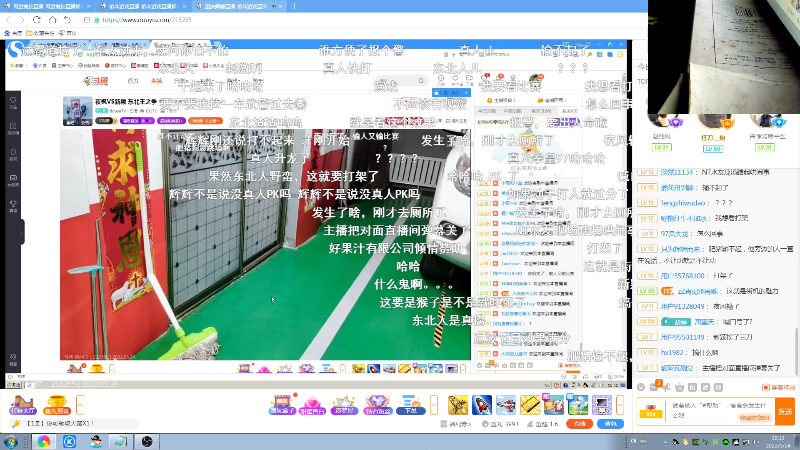Click the purple diamond activity icon
Image resolution: width=800 pixels, height=450 pixels.
(x=378, y=405)
